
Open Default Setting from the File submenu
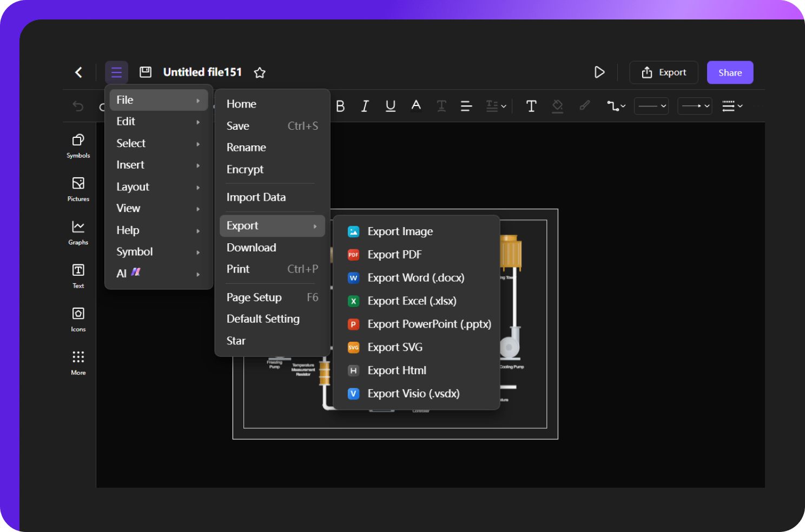(272, 319)
